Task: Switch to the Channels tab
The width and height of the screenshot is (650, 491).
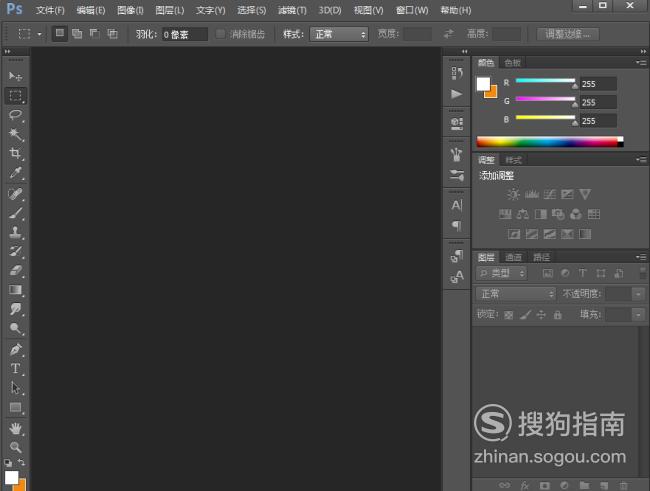Action: 513,257
